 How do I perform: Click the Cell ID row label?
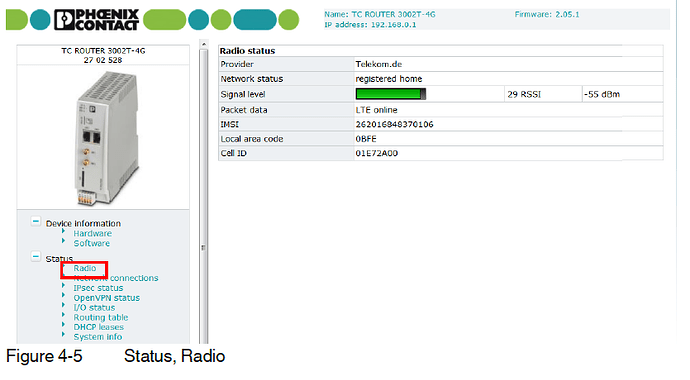tap(234, 153)
